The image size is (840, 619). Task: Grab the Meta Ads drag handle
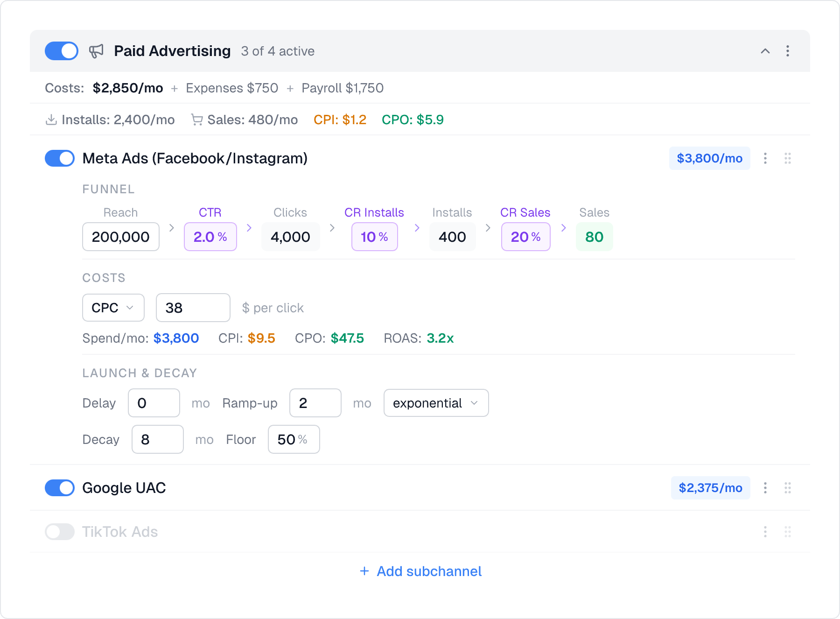coord(788,158)
